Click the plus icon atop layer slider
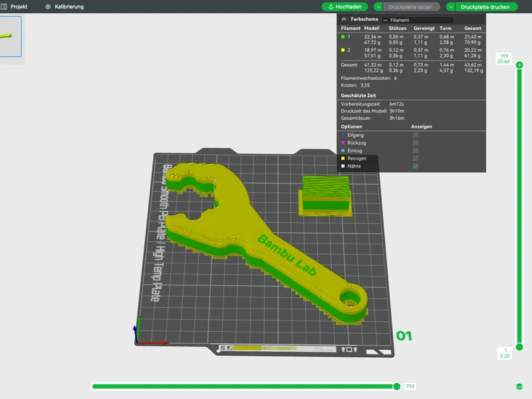 519,65
